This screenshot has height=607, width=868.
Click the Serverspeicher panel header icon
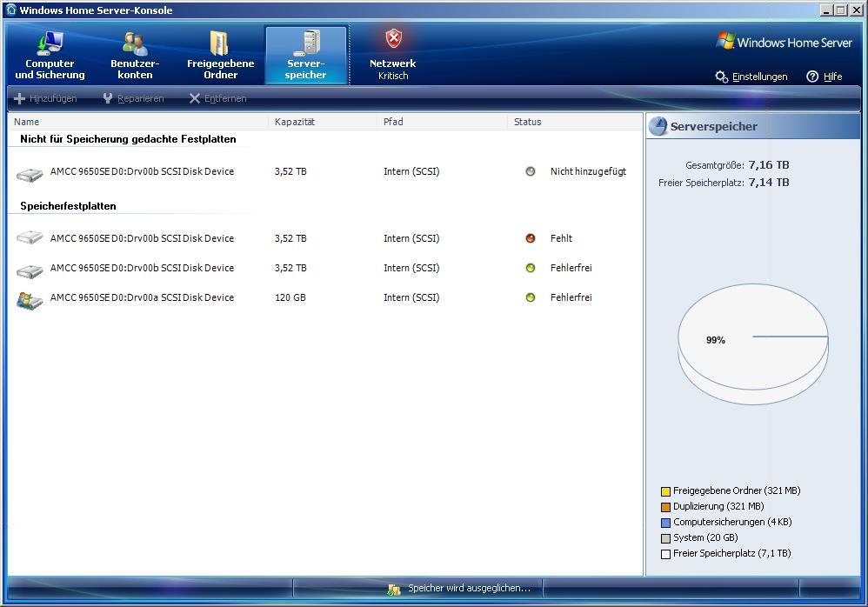click(x=658, y=126)
